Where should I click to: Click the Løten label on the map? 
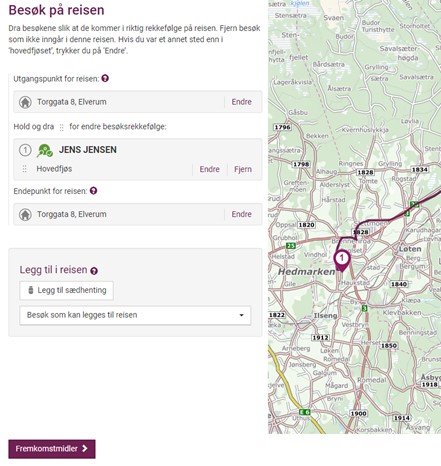pyautogui.click(x=410, y=249)
